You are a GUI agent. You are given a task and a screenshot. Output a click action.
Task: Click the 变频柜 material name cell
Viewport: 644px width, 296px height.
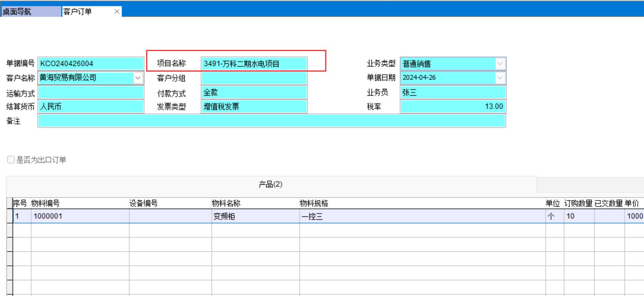coord(255,216)
